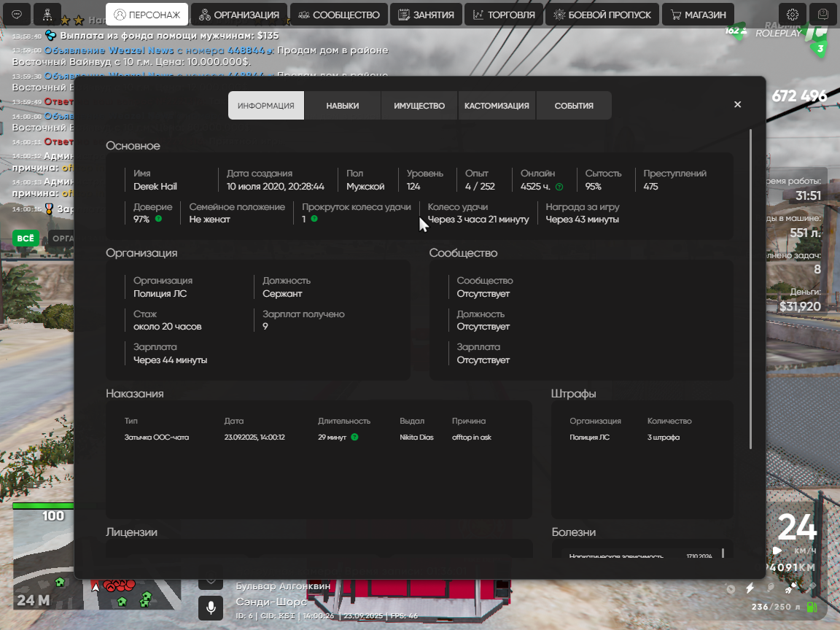
Task: Open the МАГАЗИН menu
Action: [x=698, y=15]
